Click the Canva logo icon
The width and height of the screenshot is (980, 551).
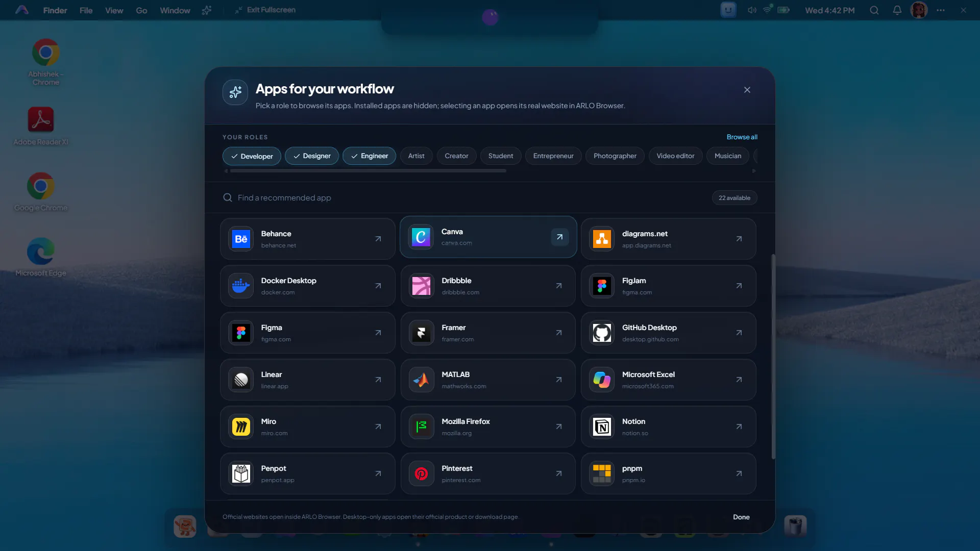click(x=421, y=237)
